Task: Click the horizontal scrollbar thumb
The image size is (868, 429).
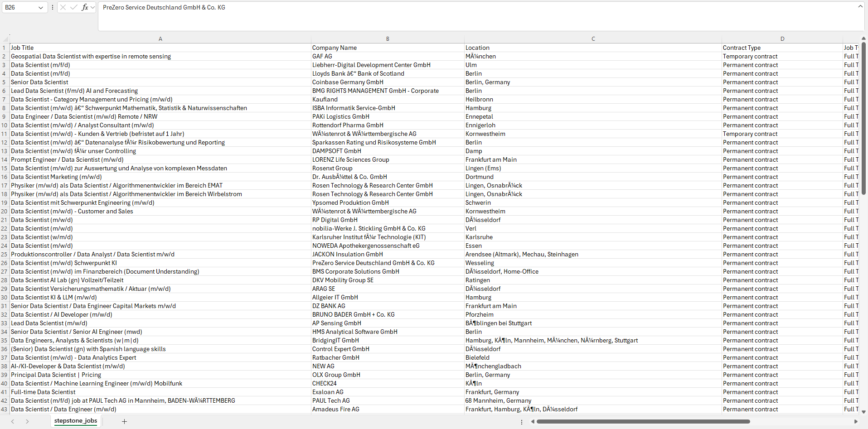Action: 643,421
